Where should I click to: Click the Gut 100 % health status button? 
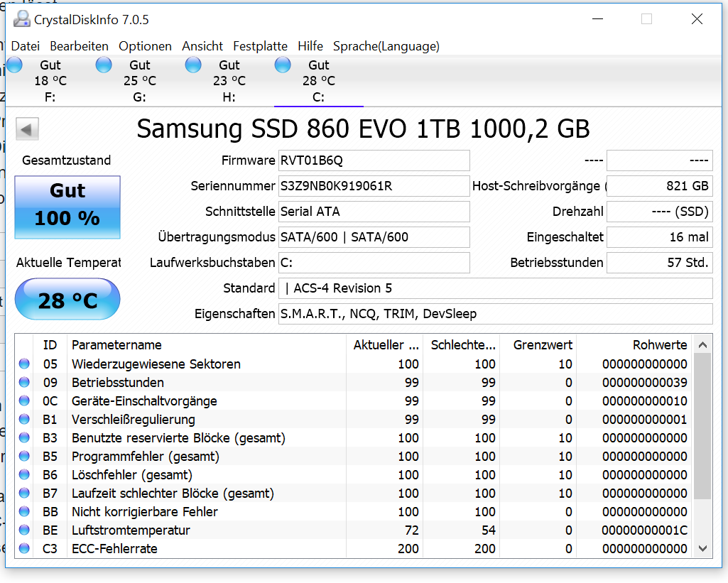pyautogui.click(x=67, y=207)
